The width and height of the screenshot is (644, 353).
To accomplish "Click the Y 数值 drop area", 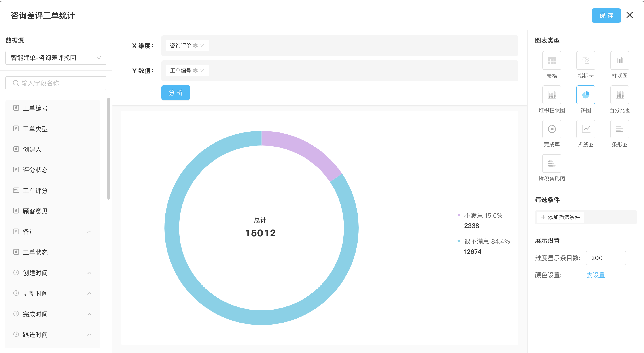I will pyautogui.click(x=340, y=71).
